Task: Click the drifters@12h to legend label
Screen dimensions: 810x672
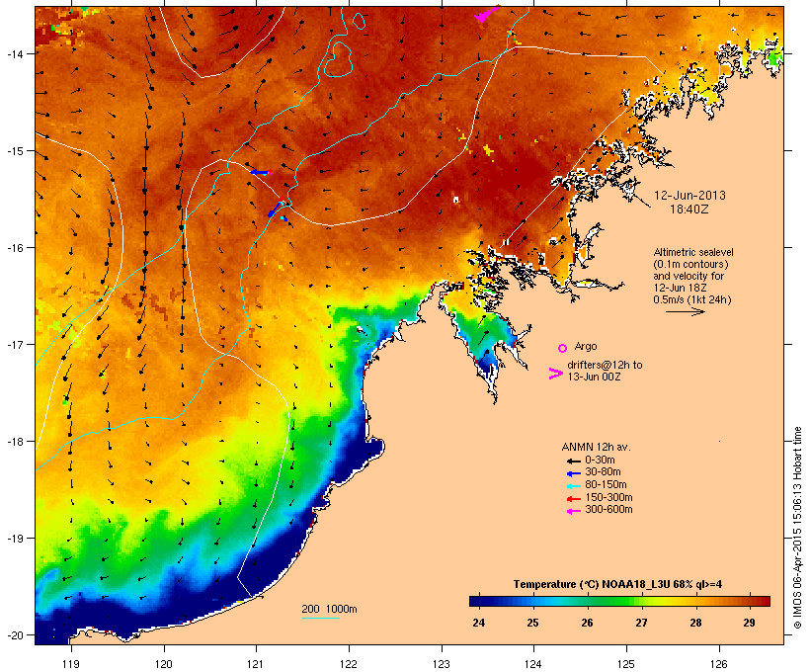Action: click(605, 365)
